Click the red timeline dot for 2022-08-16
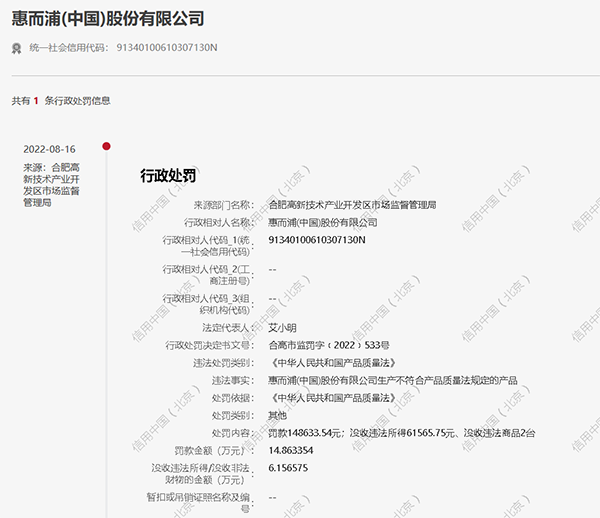The height and width of the screenshot is (518, 600). pos(106,146)
